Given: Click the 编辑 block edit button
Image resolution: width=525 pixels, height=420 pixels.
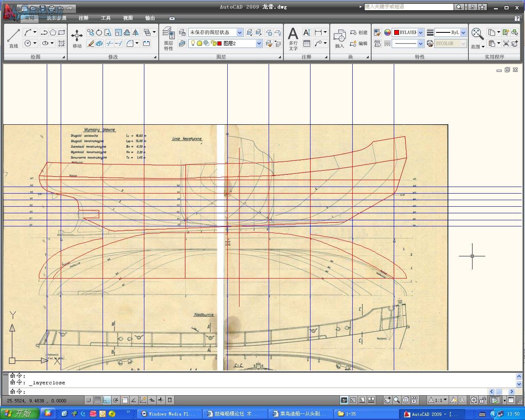Looking at the screenshot, I should [x=359, y=43].
